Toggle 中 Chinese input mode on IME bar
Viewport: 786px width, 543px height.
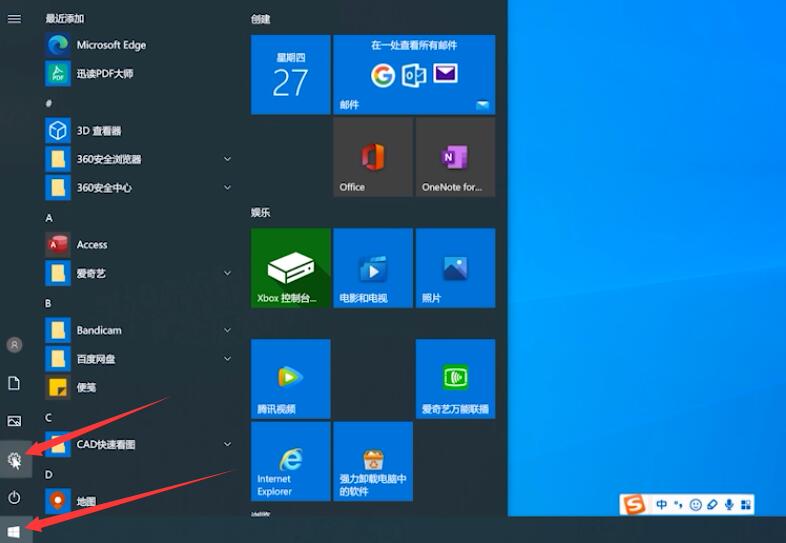click(x=662, y=505)
